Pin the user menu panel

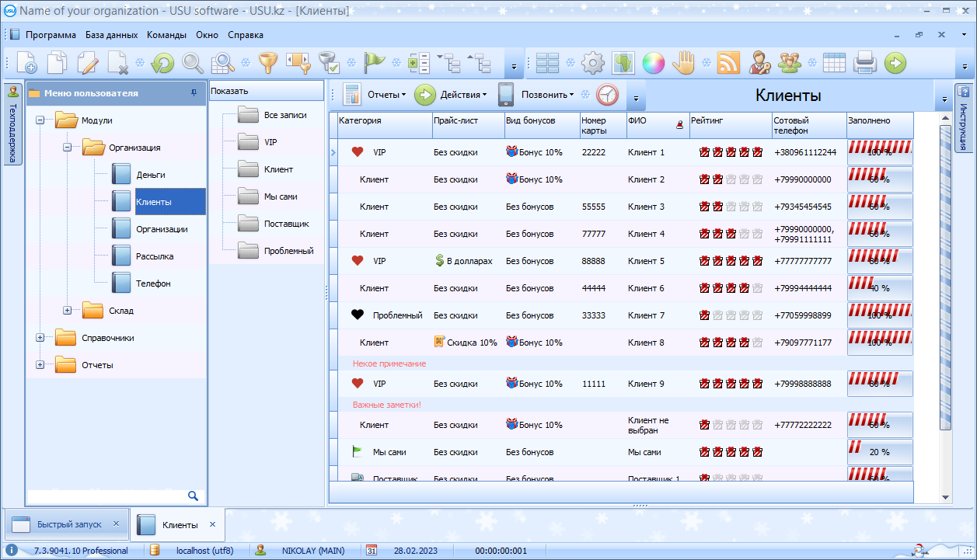tap(194, 93)
